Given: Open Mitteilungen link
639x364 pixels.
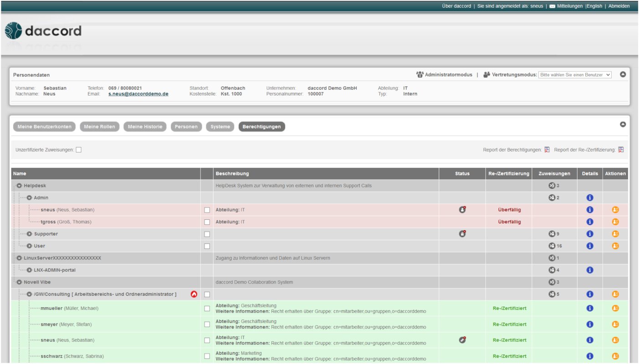Looking at the screenshot, I should 570,6.
